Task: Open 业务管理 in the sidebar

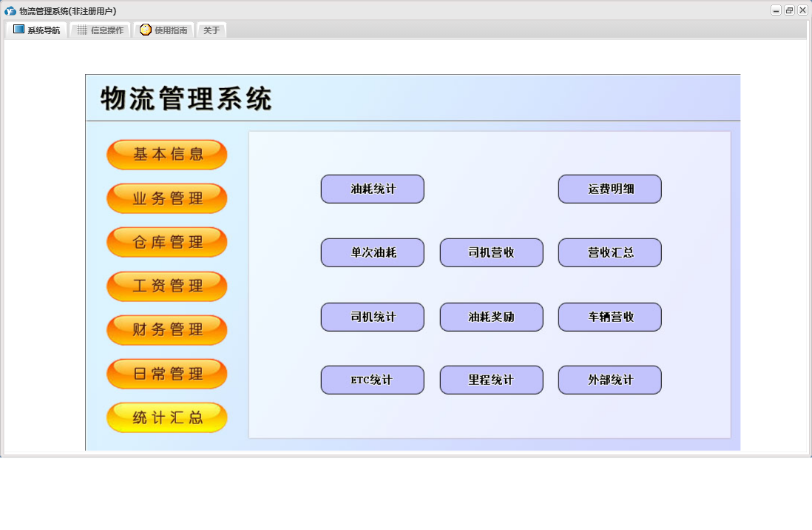Action: 167,198
